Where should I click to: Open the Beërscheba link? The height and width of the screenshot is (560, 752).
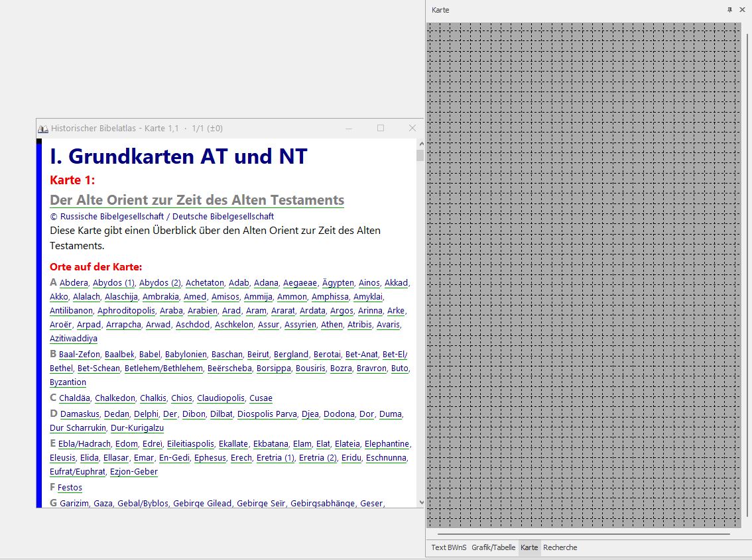pyautogui.click(x=229, y=368)
